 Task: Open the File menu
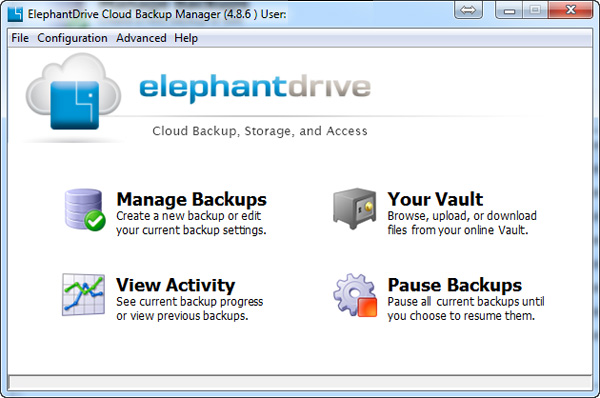tap(20, 38)
